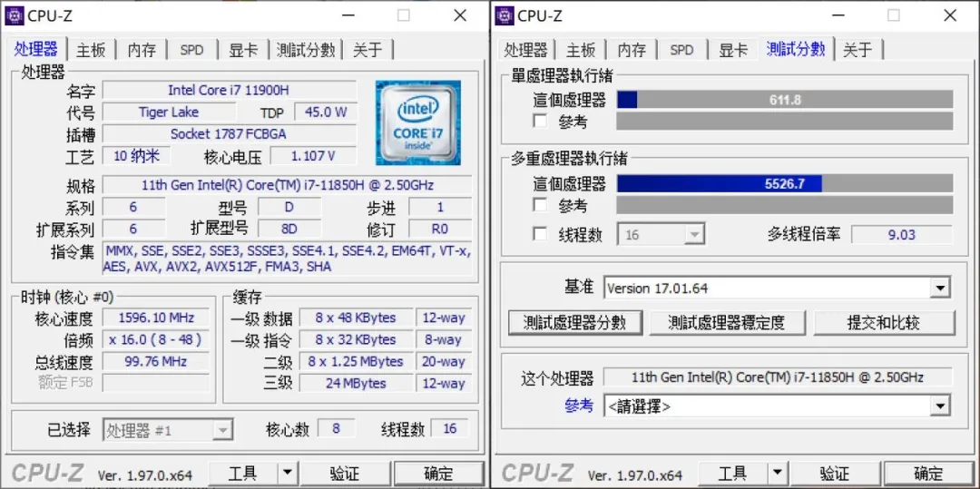Click the 核心速度 value 1596.10 MHz
980x489 pixels.
click(156, 318)
